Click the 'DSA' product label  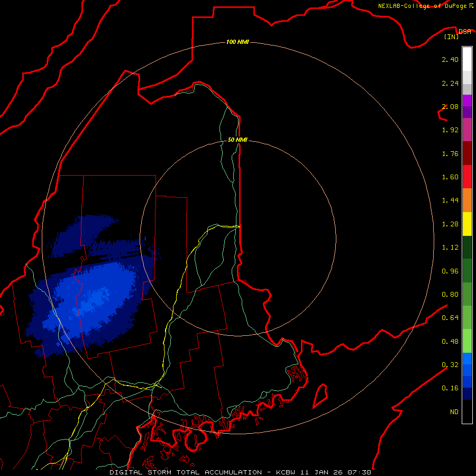465,32
